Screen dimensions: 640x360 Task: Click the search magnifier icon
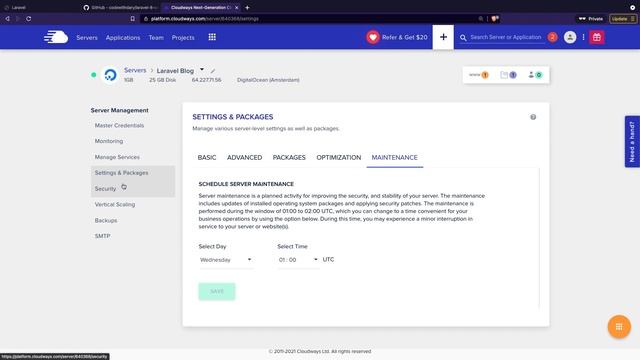point(463,38)
